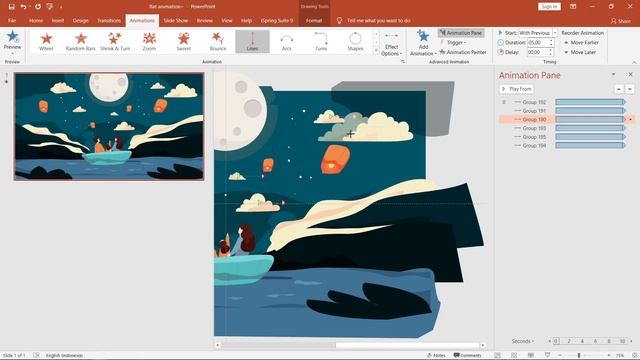Move animation down with pane arrow
This screenshot has height=360, width=640.
[630, 89]
